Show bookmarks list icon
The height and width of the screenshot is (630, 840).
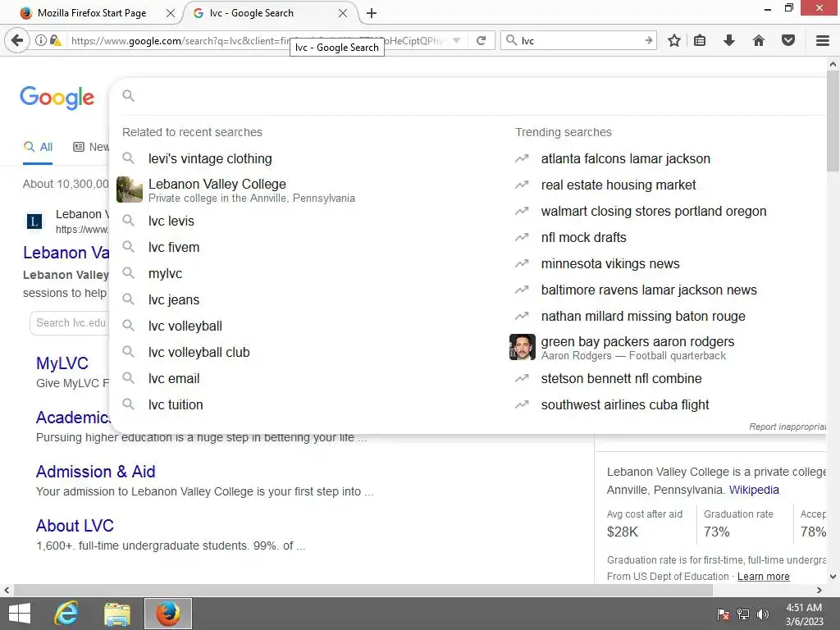[x=700, y=40]
